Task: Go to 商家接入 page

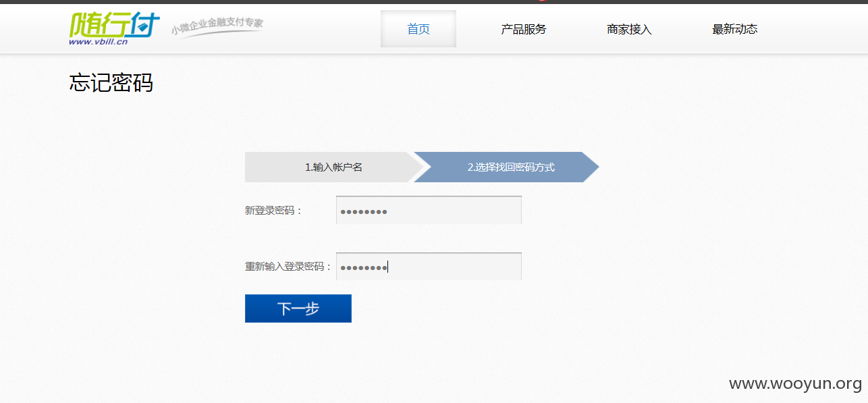Action: (x=629, y=29)
